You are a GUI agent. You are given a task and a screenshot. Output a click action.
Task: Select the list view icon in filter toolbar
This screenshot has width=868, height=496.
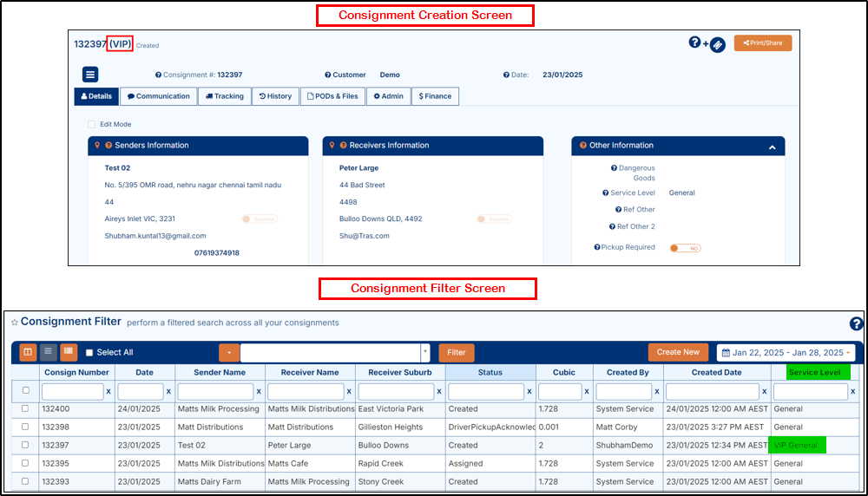(48, 352)
